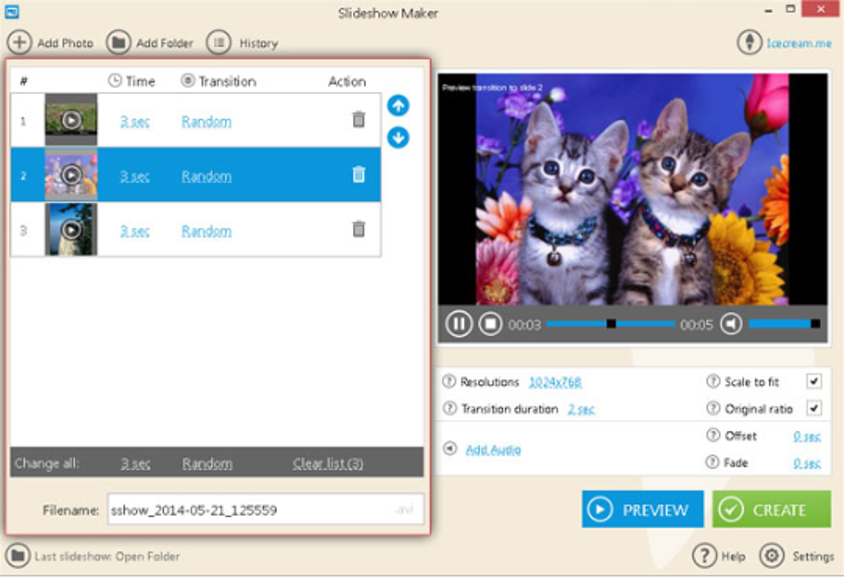Click the Fade help icon
The width and height of the screenshot is (844, 578).
click(x=713, y=462)
